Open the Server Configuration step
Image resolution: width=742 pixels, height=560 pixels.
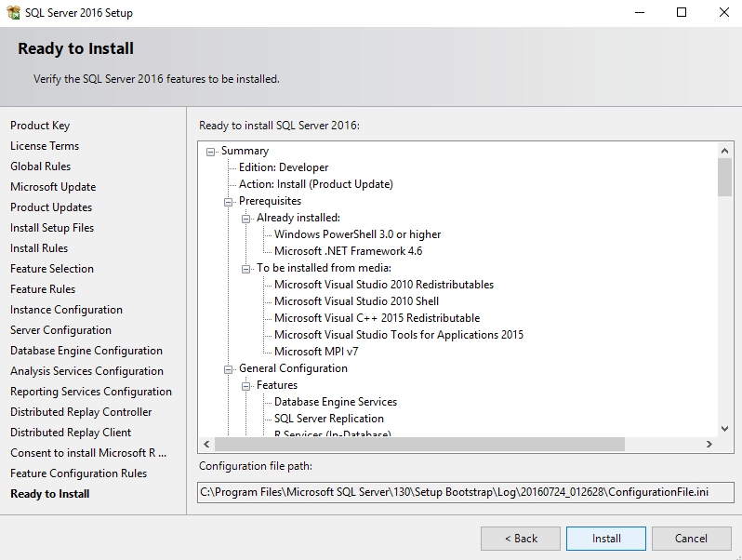pos(60,330)
